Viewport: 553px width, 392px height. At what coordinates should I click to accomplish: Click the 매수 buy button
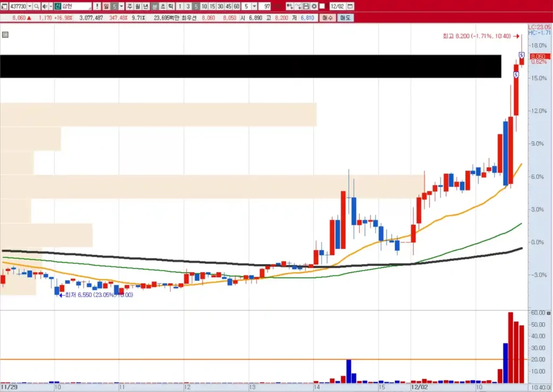[x=328, y=18]
